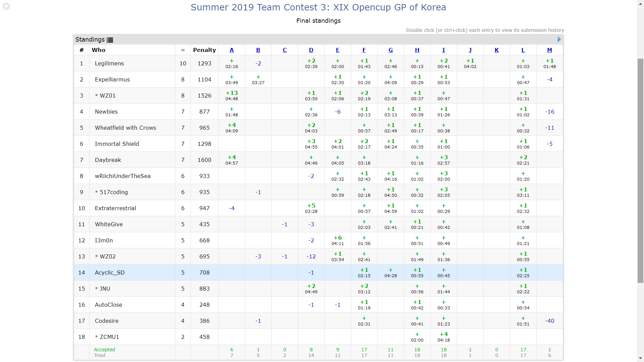Open problem M link

point(549,50)
